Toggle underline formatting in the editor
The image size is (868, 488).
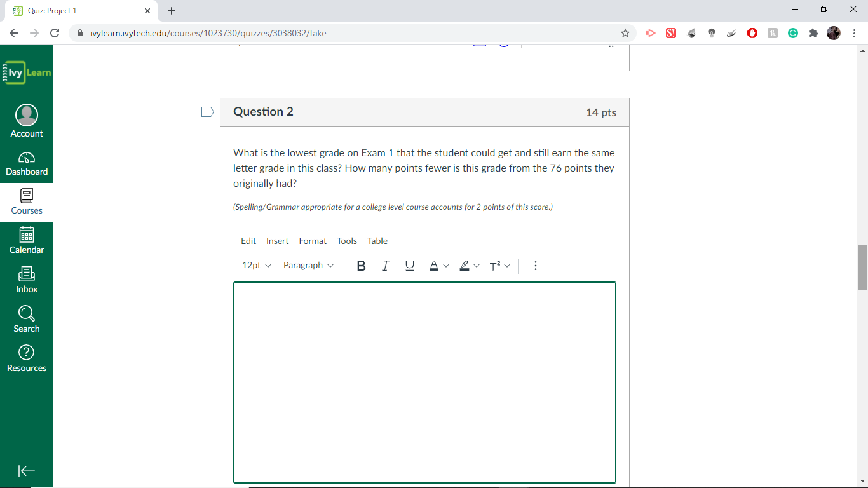409,266
